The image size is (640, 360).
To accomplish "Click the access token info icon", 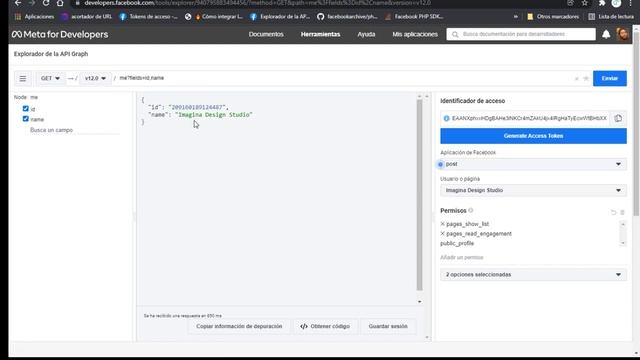I will point(446,118).
